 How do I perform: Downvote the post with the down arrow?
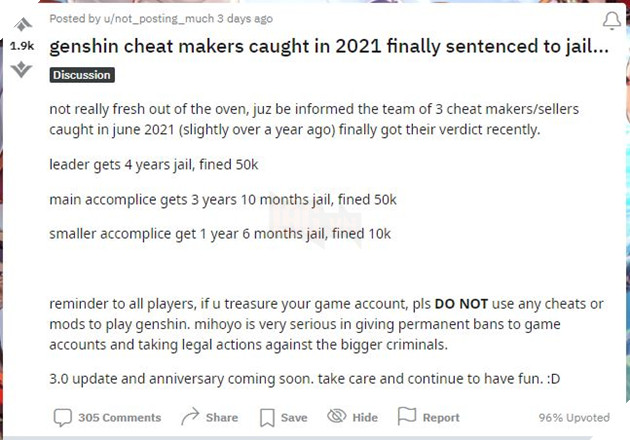point(21,69)
